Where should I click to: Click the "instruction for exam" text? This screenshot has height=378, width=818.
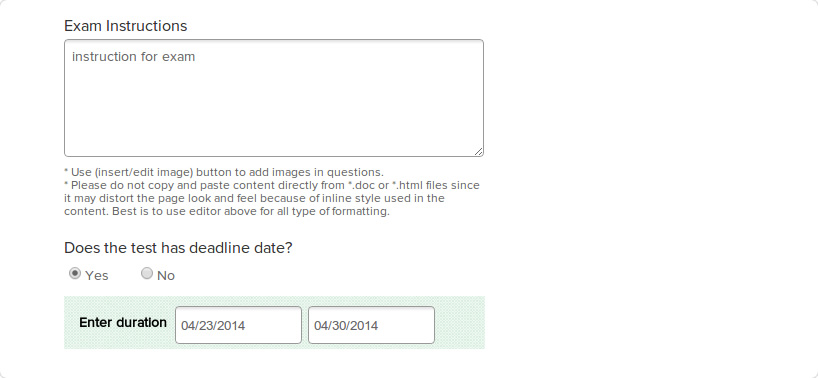tap(134, 56)
